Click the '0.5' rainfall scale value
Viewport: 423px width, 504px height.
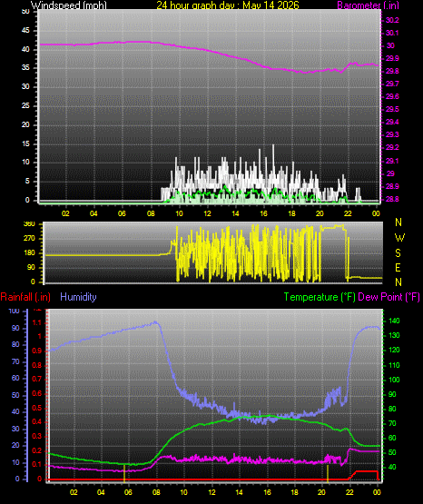pos(37,408)
